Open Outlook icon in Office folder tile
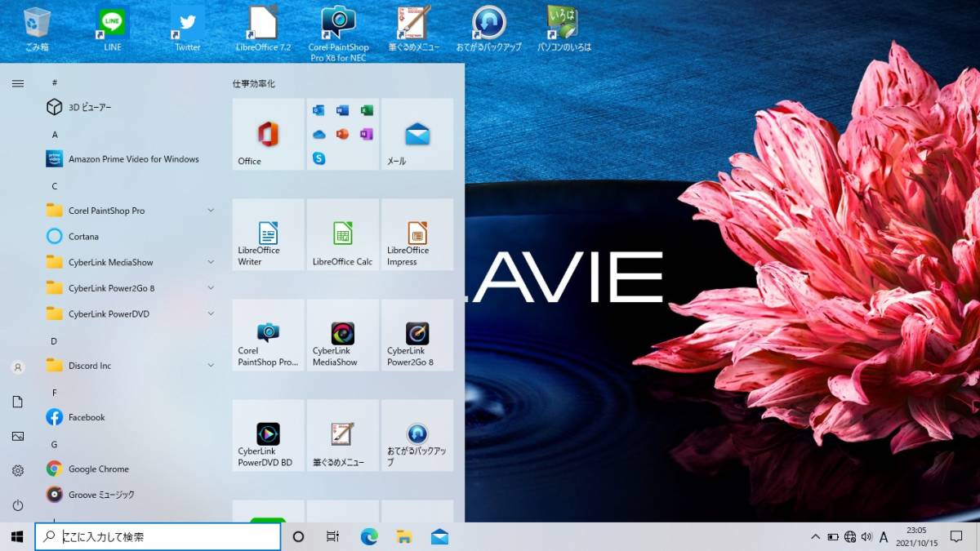980x551 pixels. 318,110
